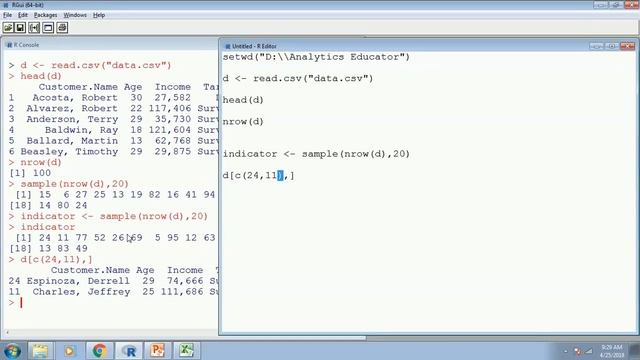Viewport: 640px width, 360px height.
Task: Click the console scrollbar's left arrow
Action: [6, 333]
